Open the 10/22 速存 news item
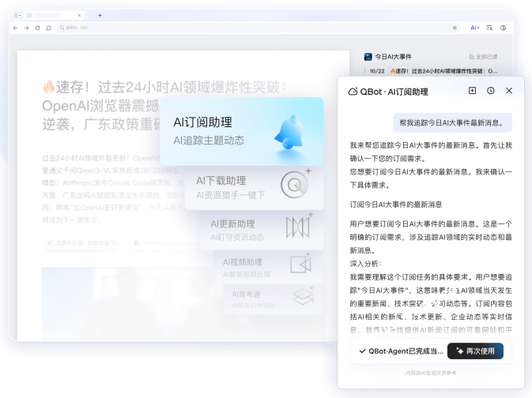The width and height of the screenshot is (532, 398). [433, 71]
